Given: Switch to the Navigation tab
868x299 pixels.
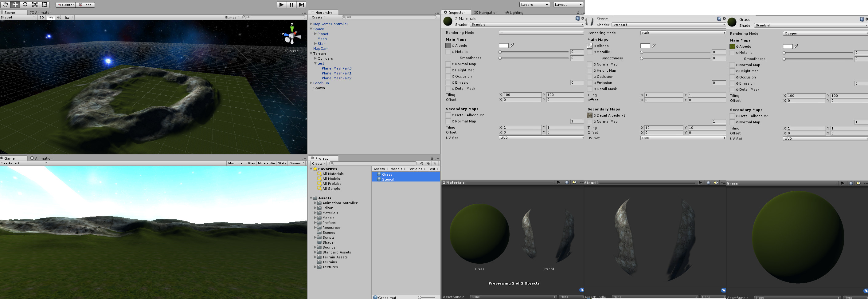Looking at the screenshot, I should point(486,13).
